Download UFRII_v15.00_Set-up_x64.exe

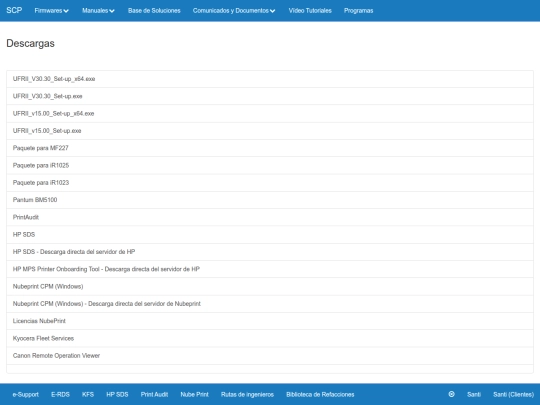click(x=270, y=114)
